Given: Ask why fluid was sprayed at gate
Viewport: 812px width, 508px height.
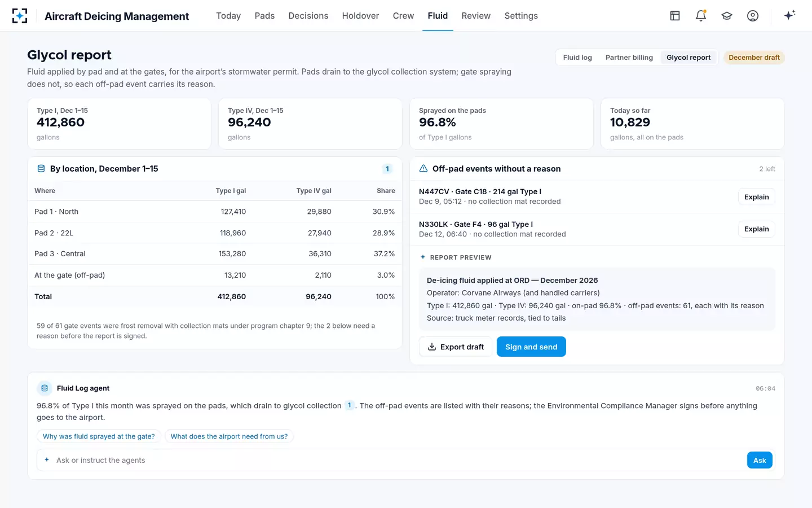Looking at the screenshot, I should (99, 436).
